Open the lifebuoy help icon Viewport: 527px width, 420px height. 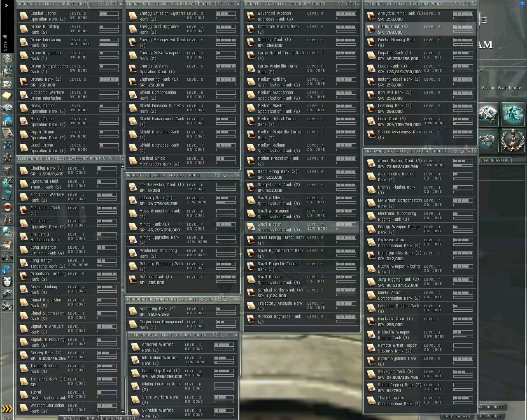pyautogui.click(x=7, y=207)
